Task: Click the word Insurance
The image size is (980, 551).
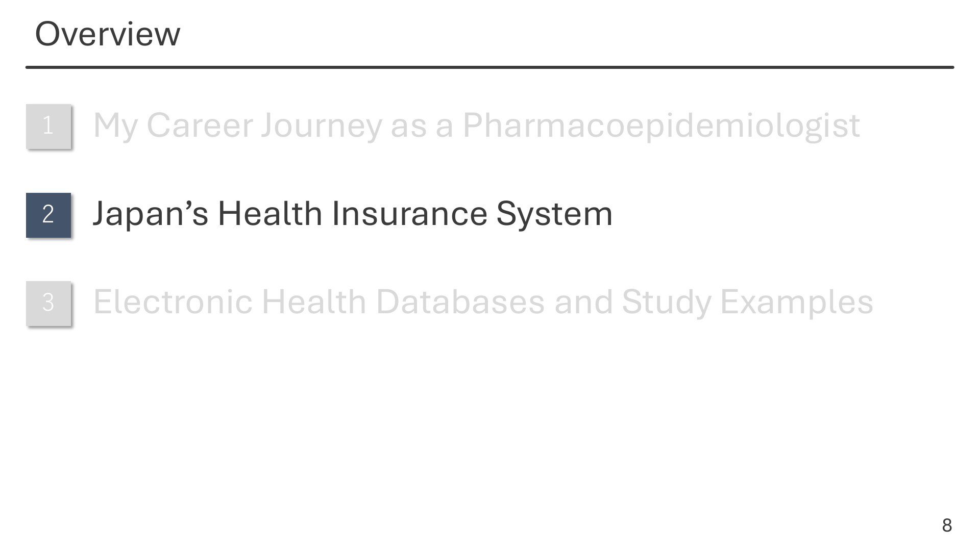Action: [409, 214]
